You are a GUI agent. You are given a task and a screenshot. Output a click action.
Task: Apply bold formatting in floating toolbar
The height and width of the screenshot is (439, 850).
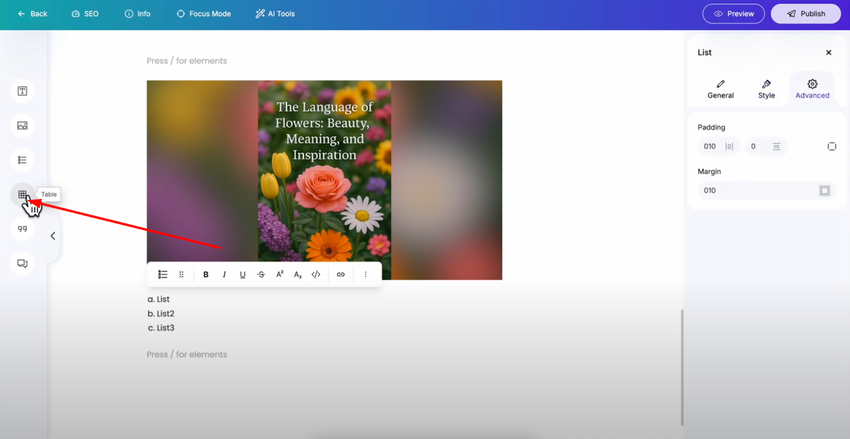click(x=206, y=275)
